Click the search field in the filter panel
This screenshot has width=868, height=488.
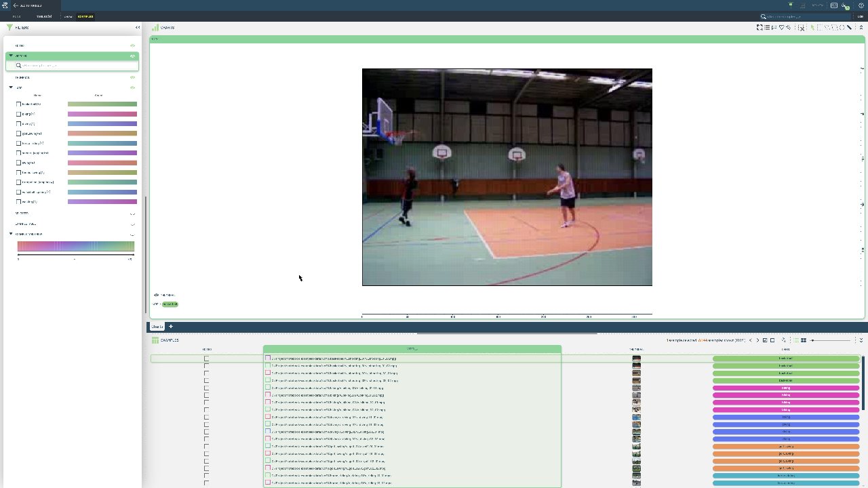click(75, 66)
